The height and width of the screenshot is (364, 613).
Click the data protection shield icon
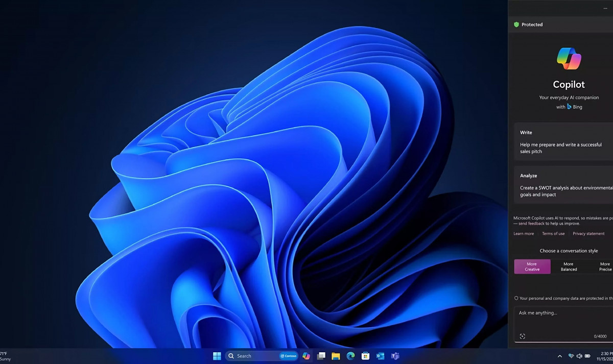click(516, 298)
